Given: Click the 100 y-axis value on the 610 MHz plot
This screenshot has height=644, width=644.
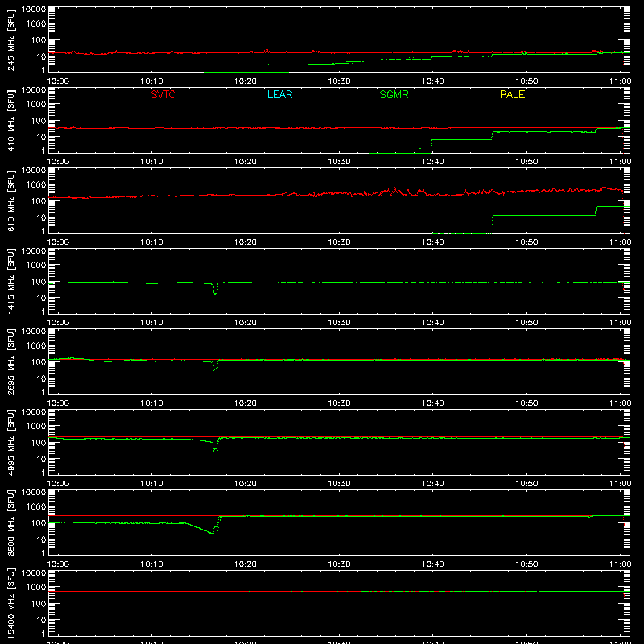Looking at the screenshot, I should click(38, 201).
